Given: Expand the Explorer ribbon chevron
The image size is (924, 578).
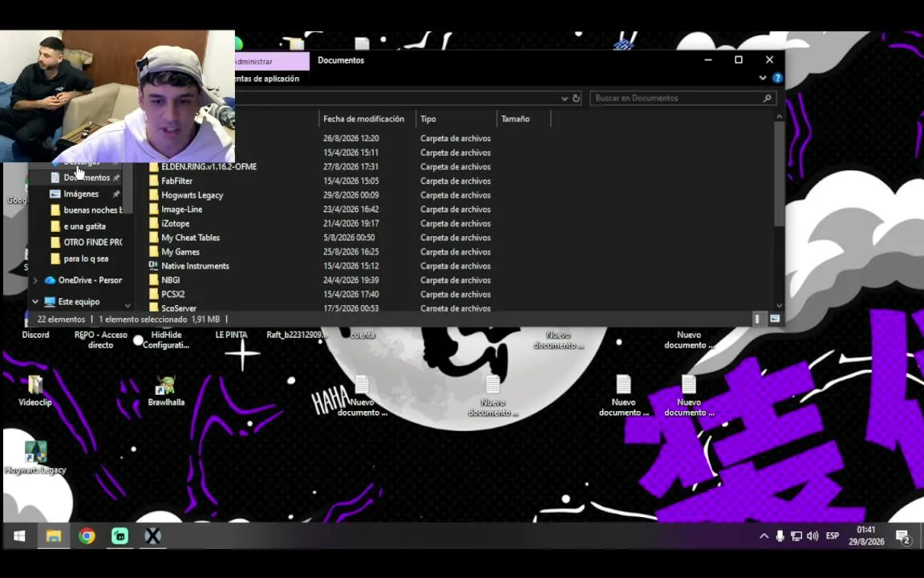Looking at the screenshot, I should pyautogui.click(x=763, y=78).
